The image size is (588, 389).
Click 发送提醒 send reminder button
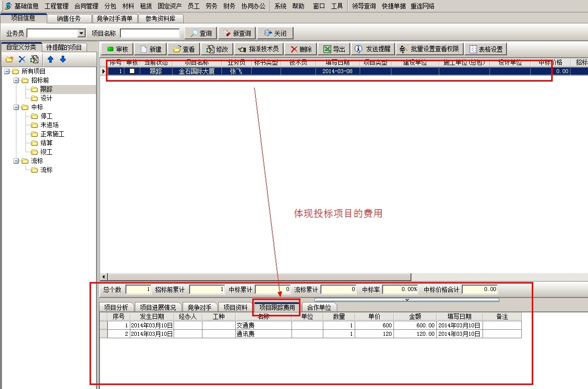(x=374, y=49)
